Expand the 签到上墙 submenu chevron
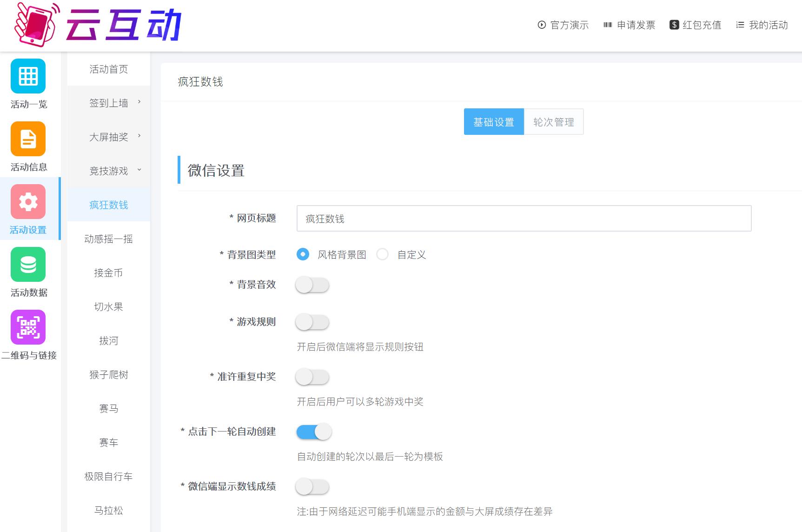802x532 pixels. (x=139, y=102)
